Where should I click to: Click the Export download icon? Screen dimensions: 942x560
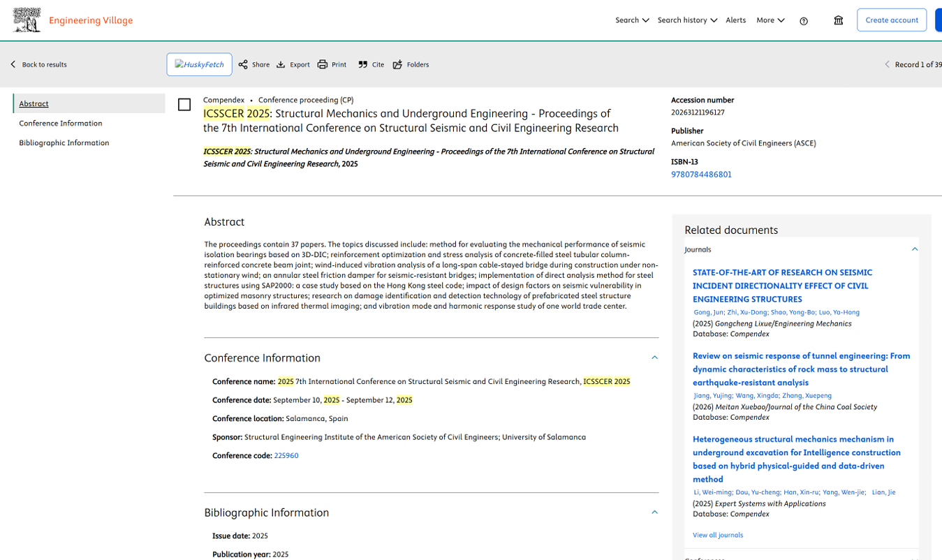click(x=281, y=64)
